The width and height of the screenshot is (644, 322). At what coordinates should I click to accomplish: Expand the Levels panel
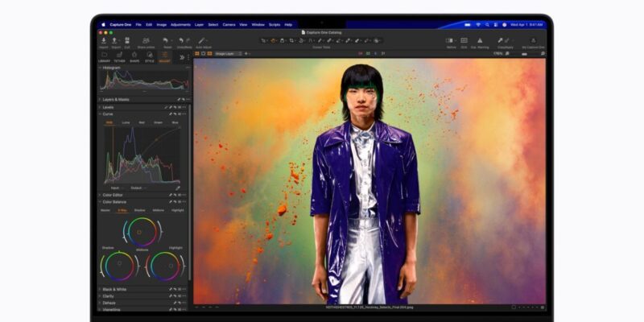click(100, 107)
